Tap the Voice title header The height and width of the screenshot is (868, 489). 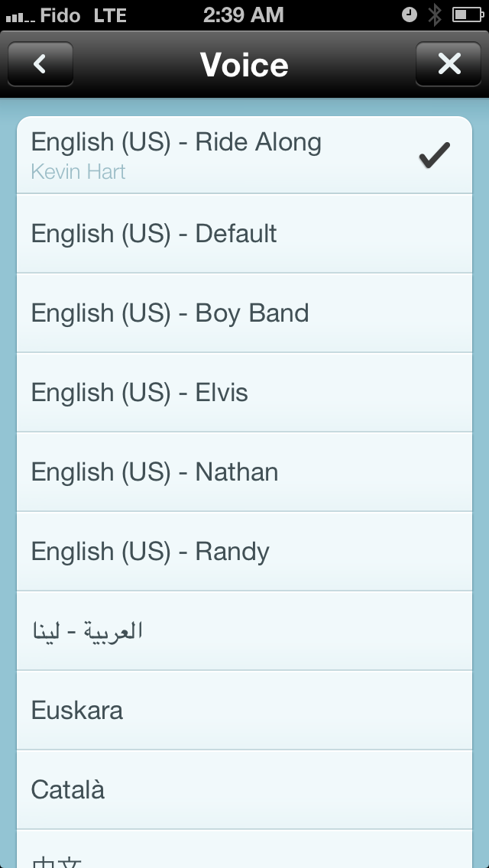pos(243,64)
